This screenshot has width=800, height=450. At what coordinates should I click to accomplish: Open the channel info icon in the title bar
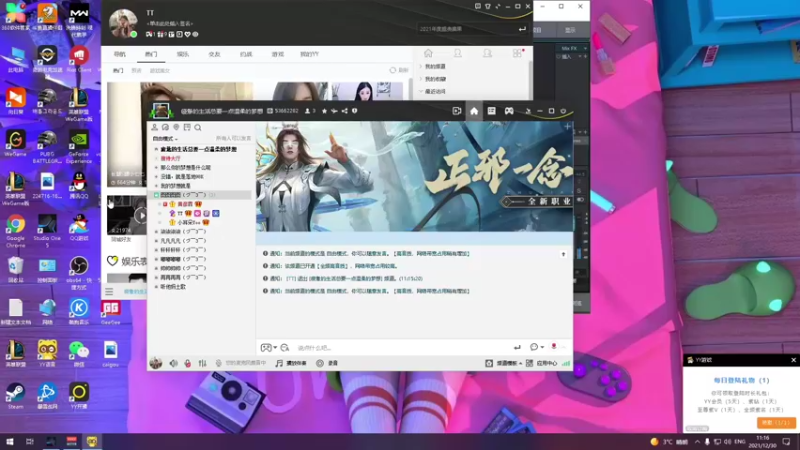coord(355,111)
